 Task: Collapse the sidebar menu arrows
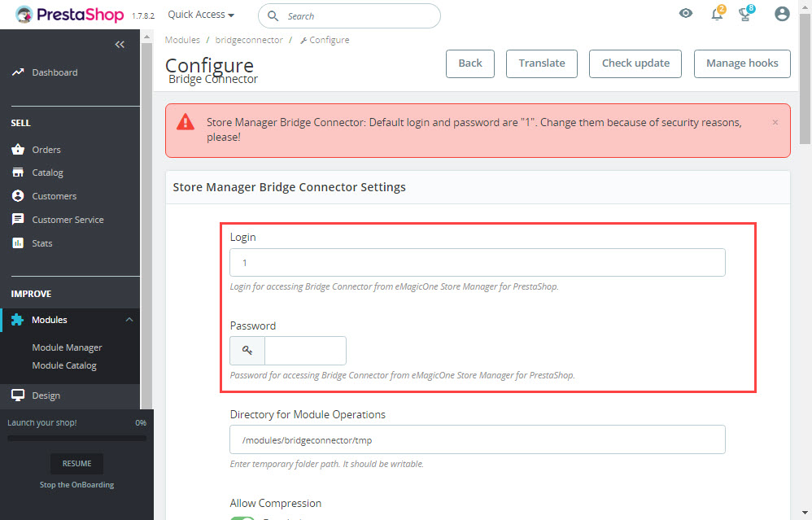(x=120, y=45)
